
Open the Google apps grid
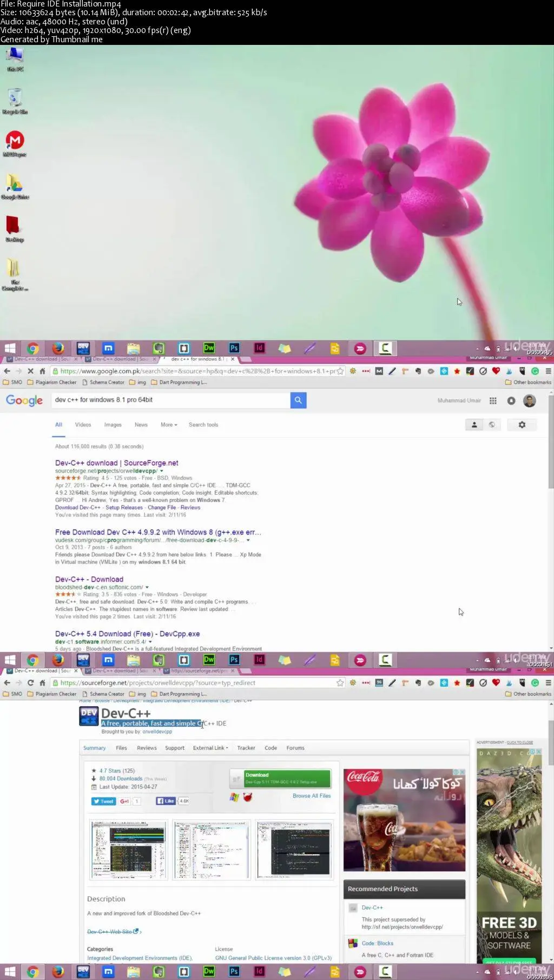(493, 400)
